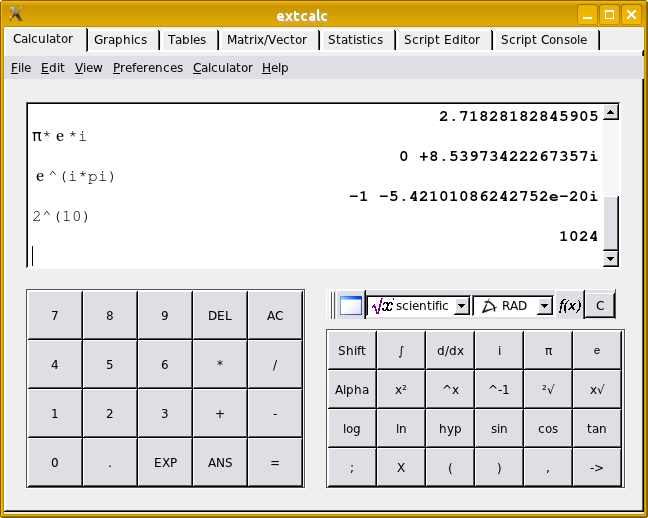Click the divide / key
This screenshot has width=648, height=518.
point(275,364)
